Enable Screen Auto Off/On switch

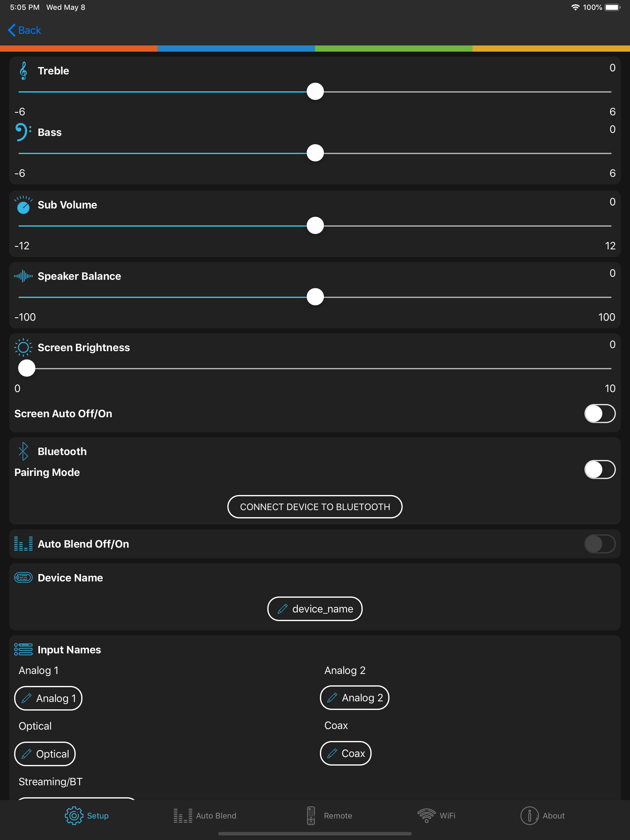[599, 414]
